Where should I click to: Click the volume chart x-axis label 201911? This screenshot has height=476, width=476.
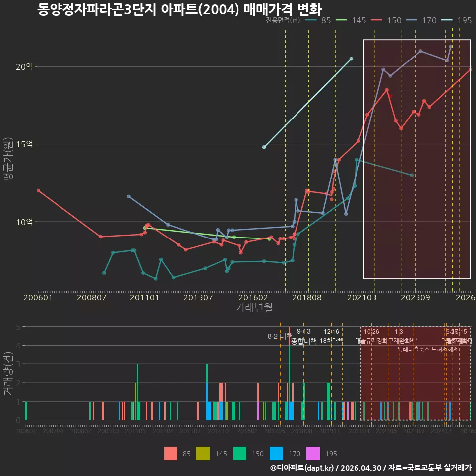click(x=330, y=431)
